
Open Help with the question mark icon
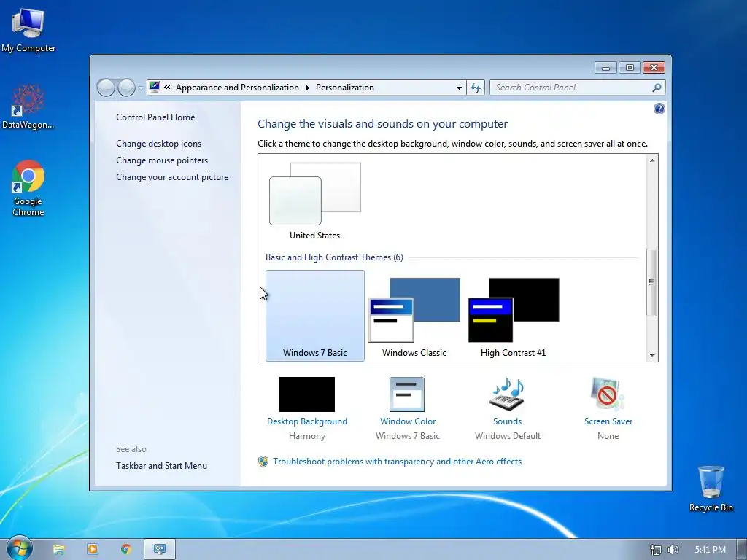click(x=659, y=109)
